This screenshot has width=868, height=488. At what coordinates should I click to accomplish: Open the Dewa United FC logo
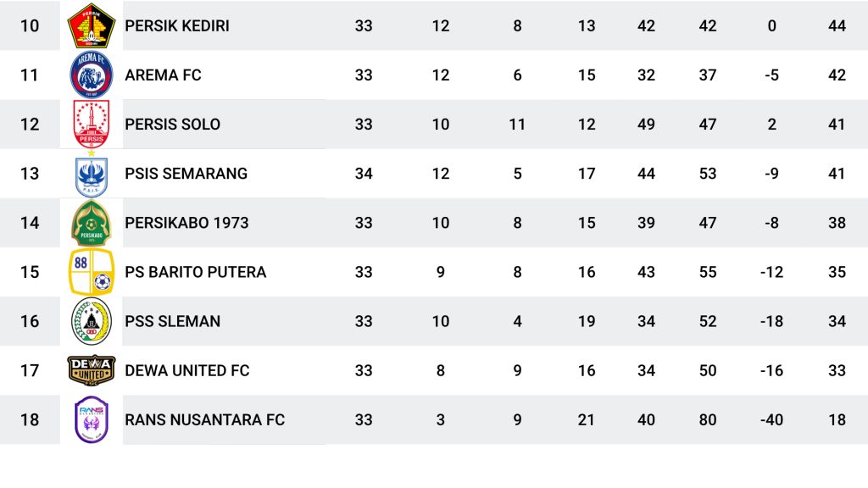tap(92, 370)
